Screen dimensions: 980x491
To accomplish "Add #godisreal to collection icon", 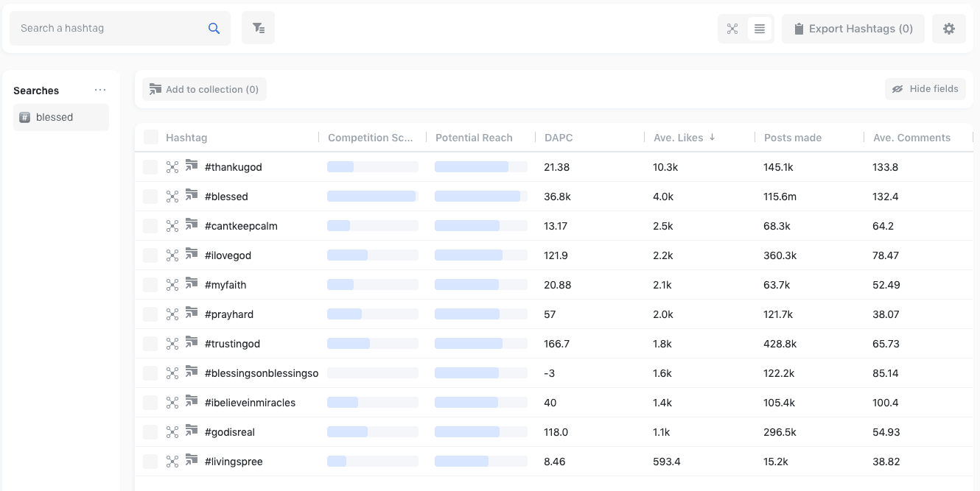I will click(x=192, y=431).
